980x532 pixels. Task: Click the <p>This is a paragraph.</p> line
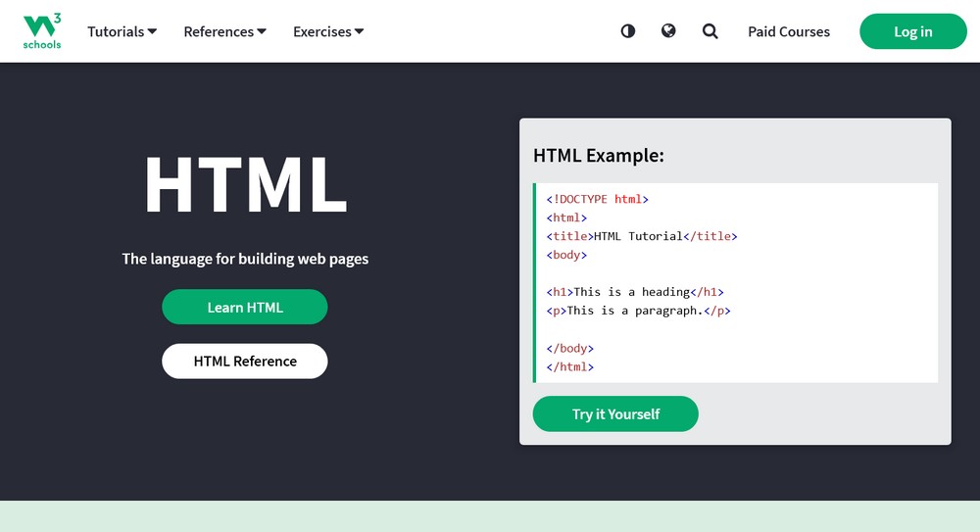(638, 311)
